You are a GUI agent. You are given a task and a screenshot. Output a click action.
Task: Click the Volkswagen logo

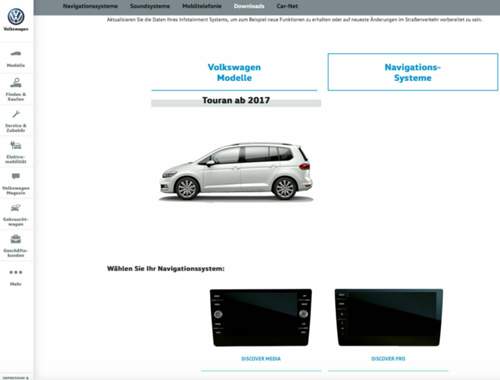point(16,17)
